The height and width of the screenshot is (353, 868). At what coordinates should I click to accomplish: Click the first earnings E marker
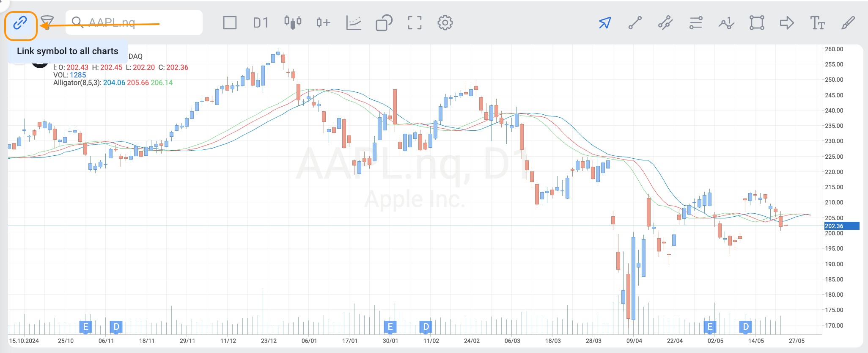[85, 326]
